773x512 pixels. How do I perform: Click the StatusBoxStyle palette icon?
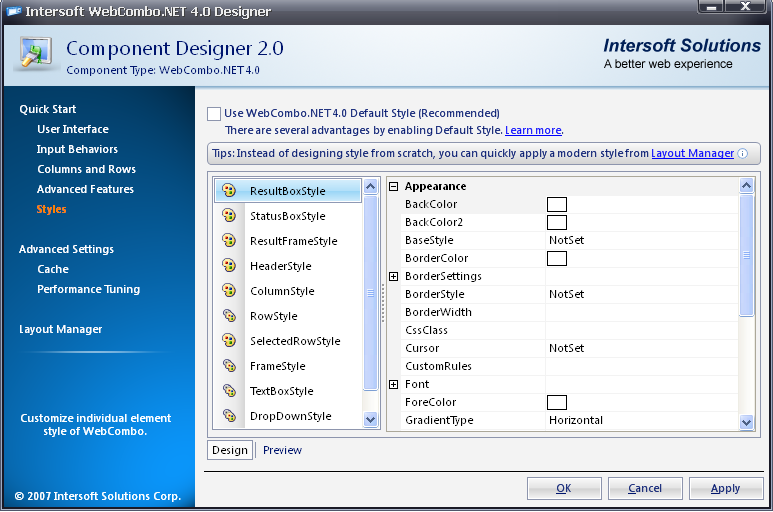tap(229, 215)
